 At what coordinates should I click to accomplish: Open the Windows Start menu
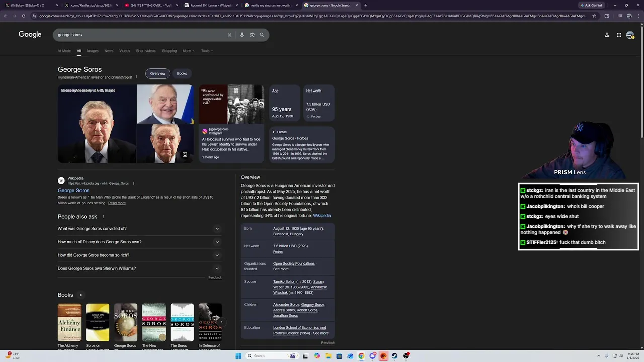tap(238, 356)
